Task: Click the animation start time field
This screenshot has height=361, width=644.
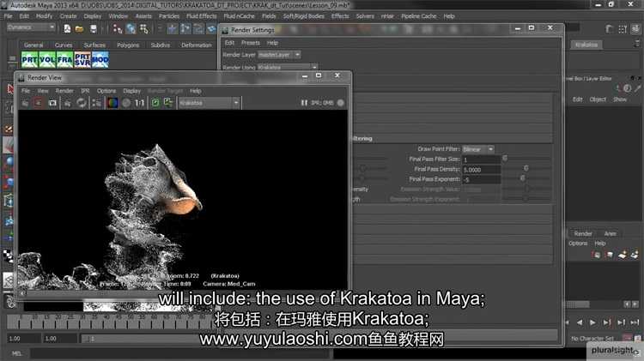Action: coord(24,339)
